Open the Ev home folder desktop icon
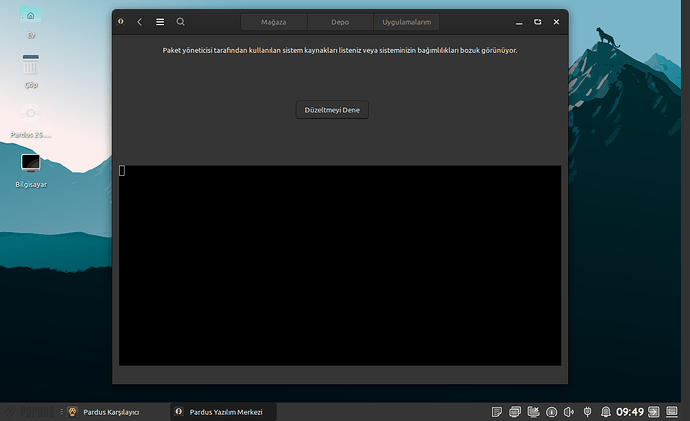The image size is (690, 421). (31, 18)
